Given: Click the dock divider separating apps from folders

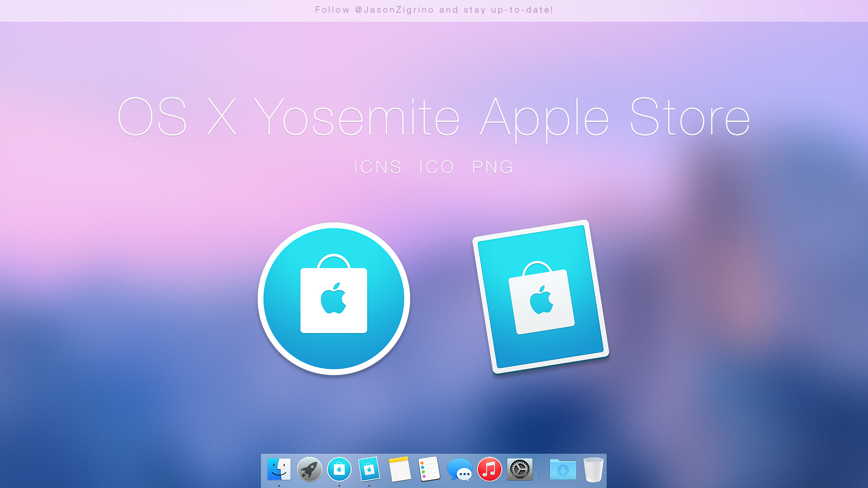Looking at the screenshot, I should point(539,470).
